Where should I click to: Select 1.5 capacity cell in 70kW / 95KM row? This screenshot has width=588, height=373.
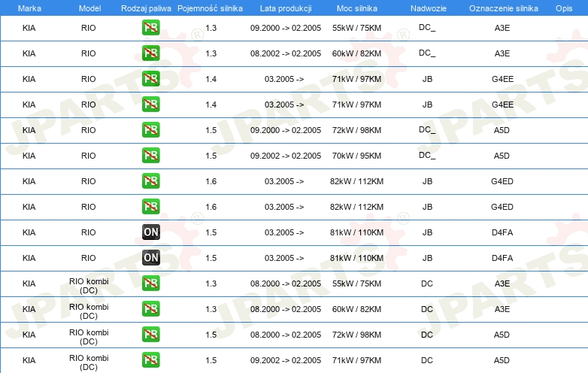click(x=211, y=156)
